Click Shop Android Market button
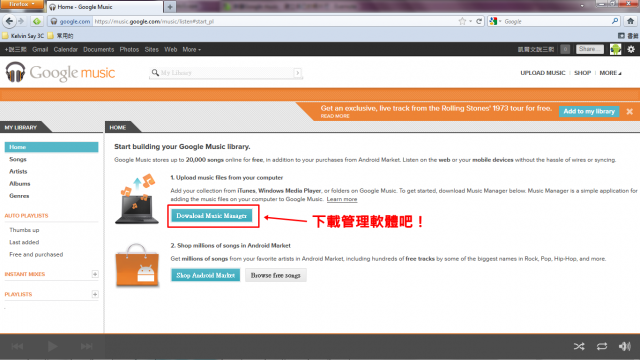Screen dimensions: 640x360 205,275
